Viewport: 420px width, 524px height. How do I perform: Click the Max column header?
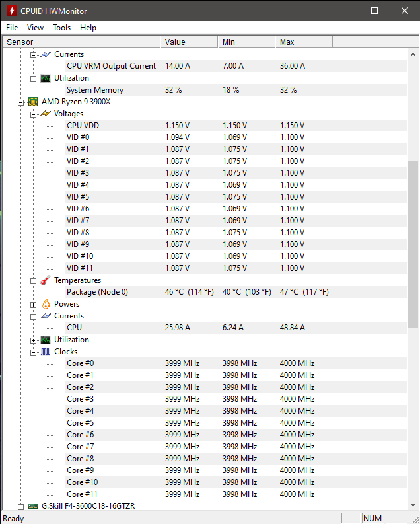[x=304, y=42]
